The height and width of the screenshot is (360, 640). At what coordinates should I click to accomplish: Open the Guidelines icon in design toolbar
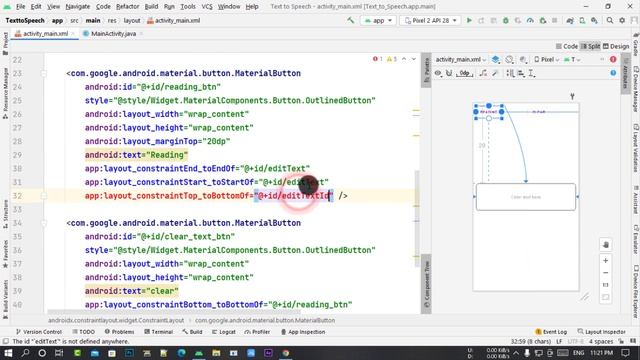[x=531, y=73]
